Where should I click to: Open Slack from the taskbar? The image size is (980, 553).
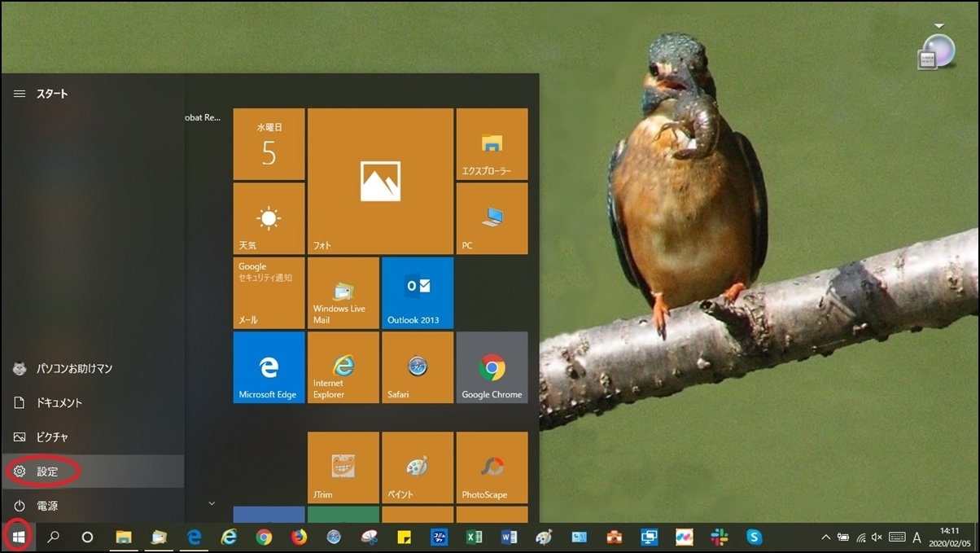coord(720,537)
